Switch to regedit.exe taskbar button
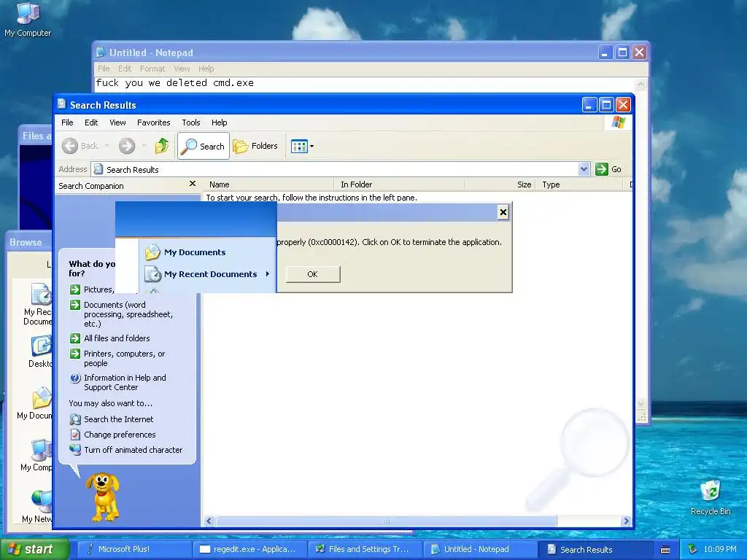This screenshot has width=747, height=560. pyautogui.click(x=249, y=549)
